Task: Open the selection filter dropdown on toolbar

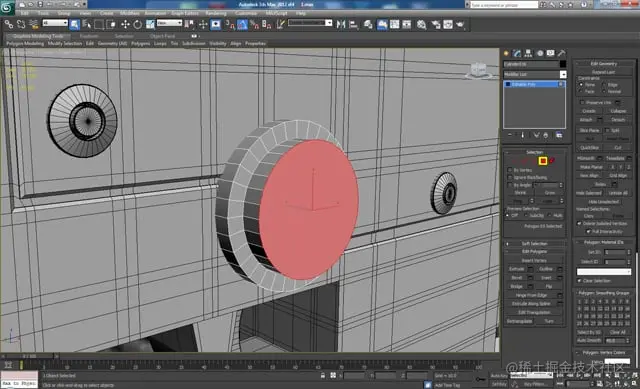Action: pyautogui.click(x=55, y=23)
